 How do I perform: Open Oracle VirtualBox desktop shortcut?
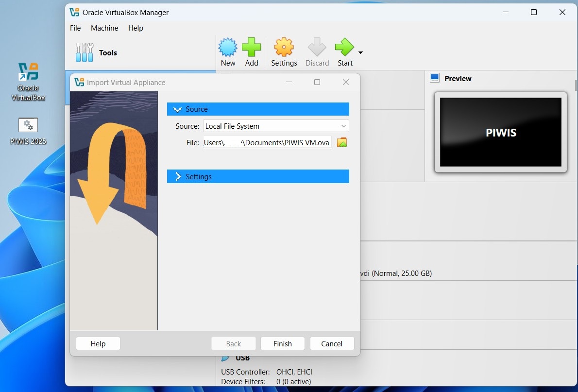tap(28, 82)
